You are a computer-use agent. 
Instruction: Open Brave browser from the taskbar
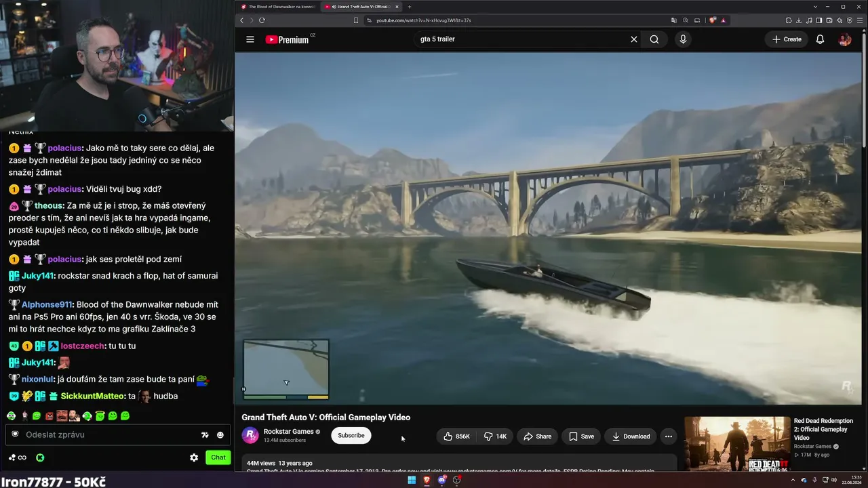point(427,481)
